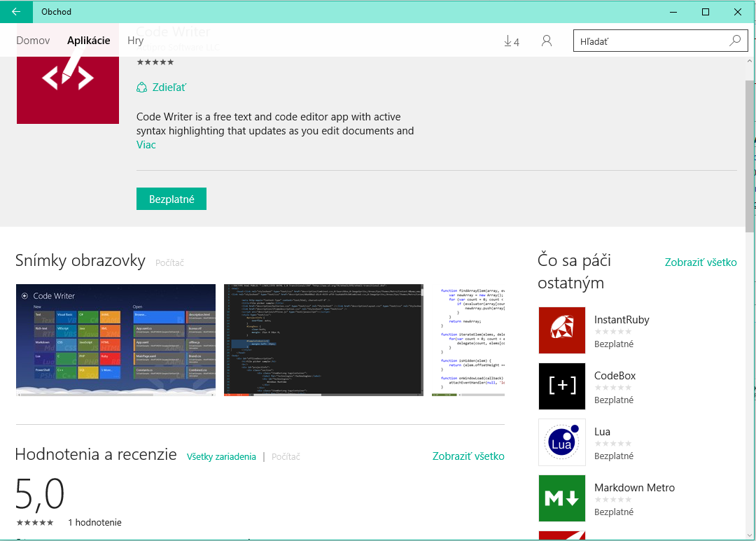Maximize the Obchod window
This screenshot has width=756, height=541.
[x=706, y=12]
